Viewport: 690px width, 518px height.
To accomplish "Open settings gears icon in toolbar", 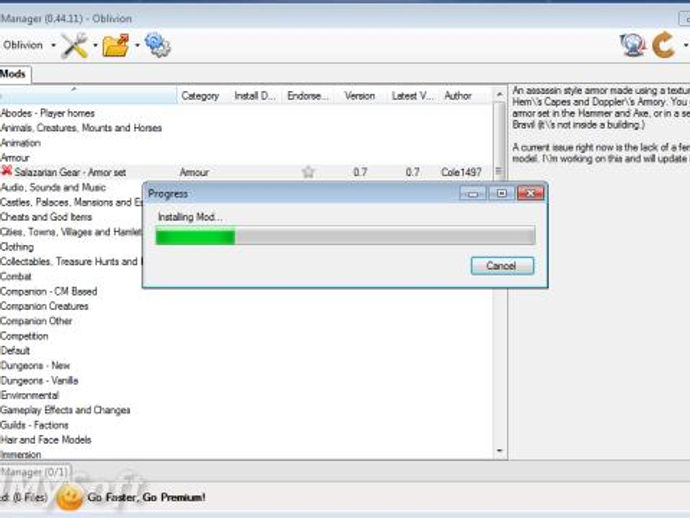I will pos(157,45).
